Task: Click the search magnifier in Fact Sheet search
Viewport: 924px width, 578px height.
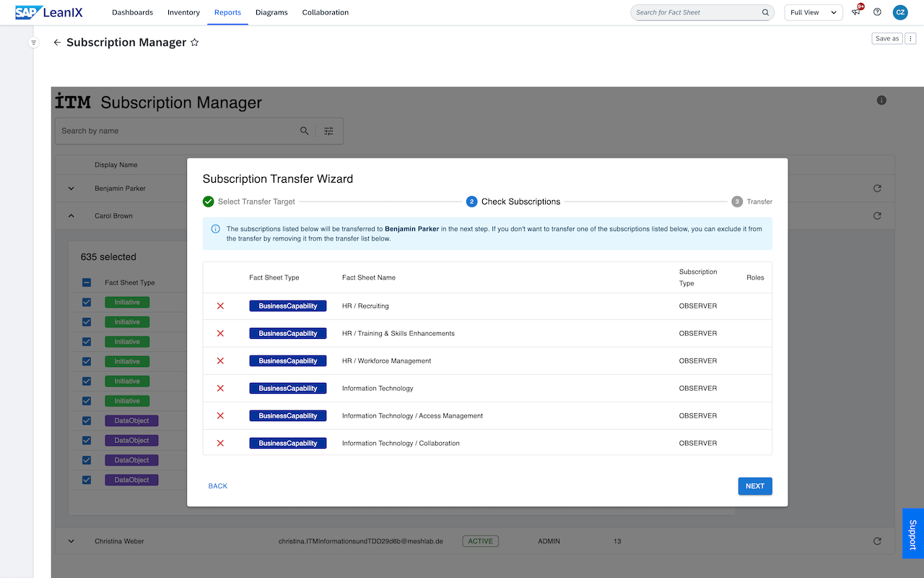Action: (x=765, y=12)
